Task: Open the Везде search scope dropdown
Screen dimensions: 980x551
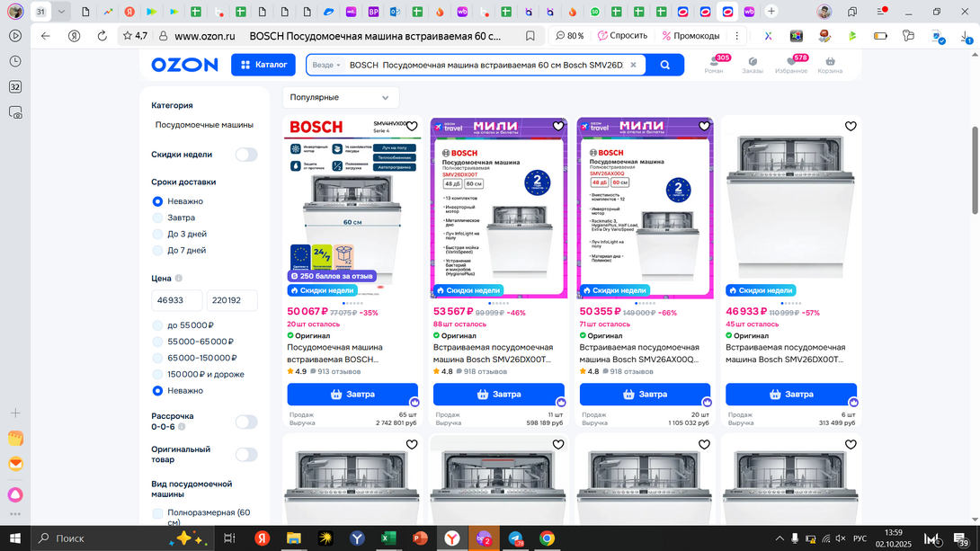Action: point(326,65)
